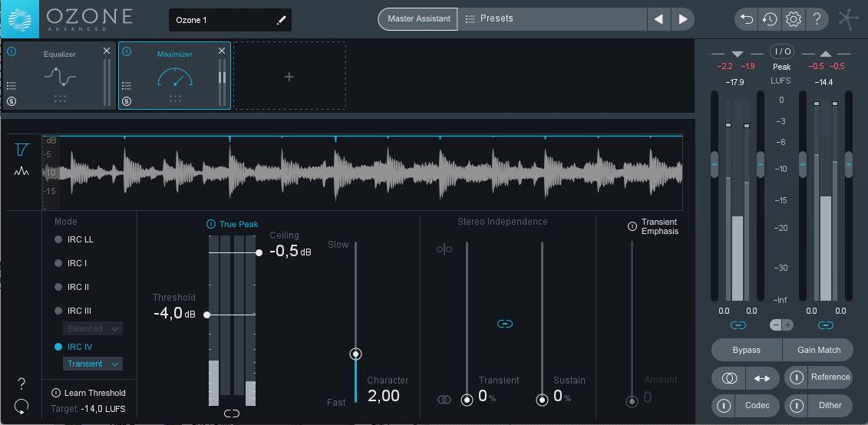Link the output gain channels

(825, 325)
